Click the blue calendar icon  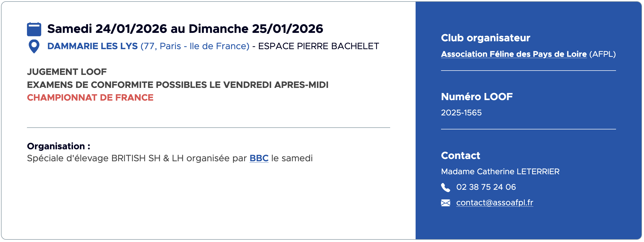pyautogui.click(x=34, y=29)
